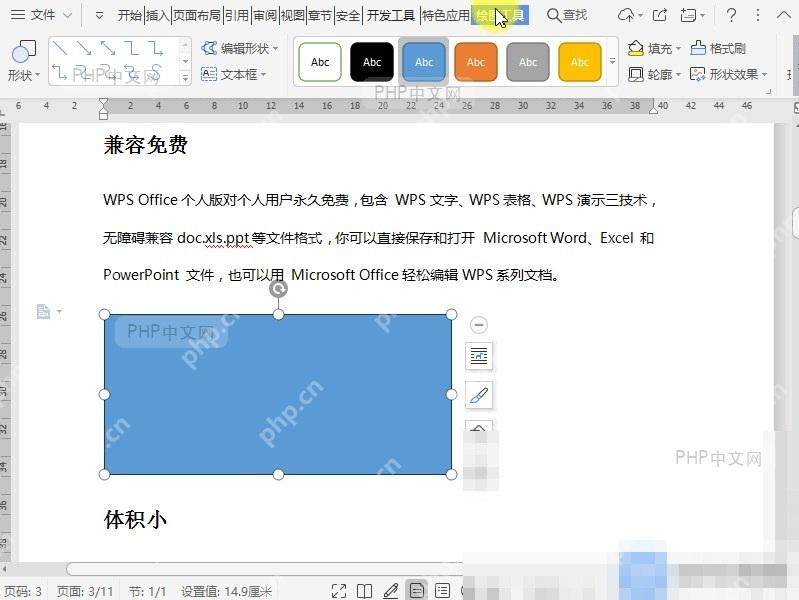
Task: Switch to writing mode pen icon
Action: (x=391, y=591)
